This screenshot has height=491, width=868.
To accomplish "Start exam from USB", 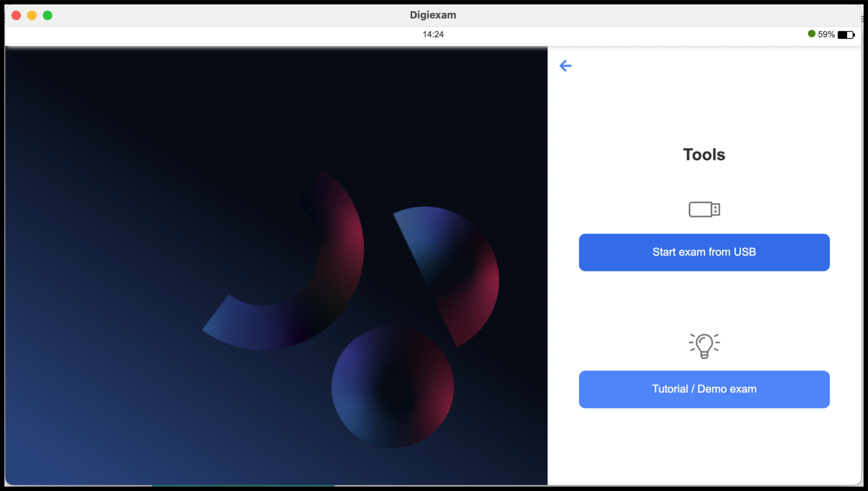I will tap(704, 252).
